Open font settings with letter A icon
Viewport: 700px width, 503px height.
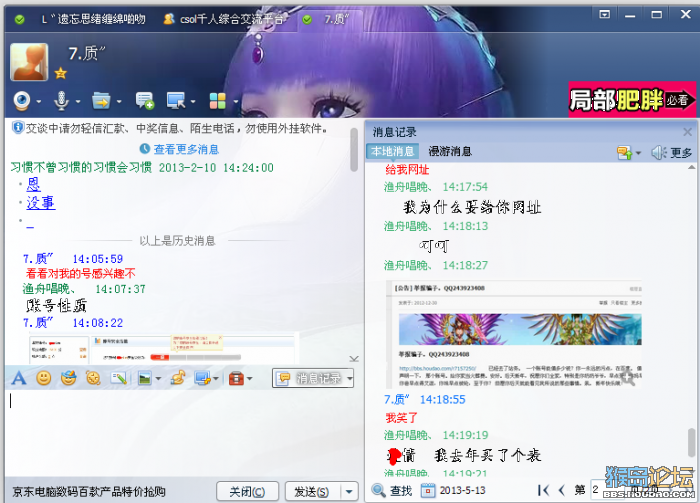tap(18, 378)
